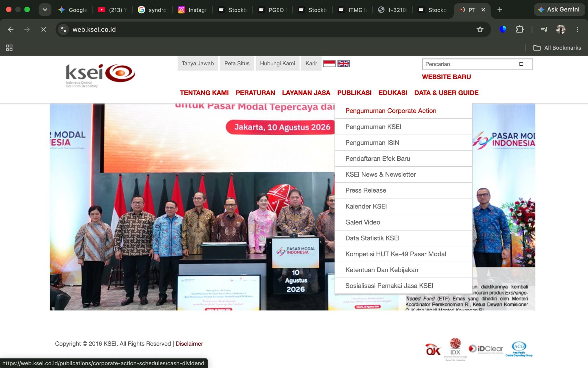Viewport: 588px width, 368px height.
Task: Open the Hubungi Kami page
Action: pyautogui.click(x=277, y=63)
